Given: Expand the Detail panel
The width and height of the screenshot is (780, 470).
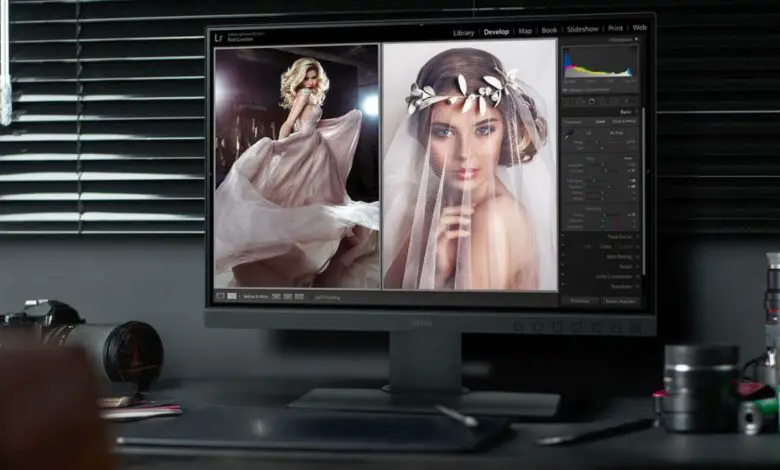Looking at the screenshot, I should click(625, 266).
